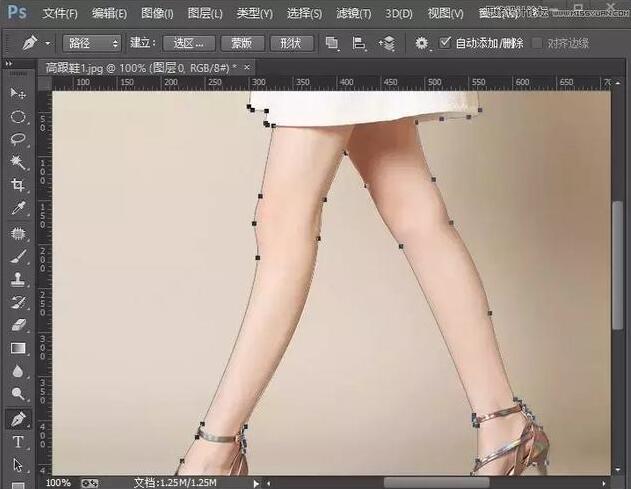Open the 图像(I) menu
Image resolution: width=631 pixels, height=489 pixels.
coord(157,14)
